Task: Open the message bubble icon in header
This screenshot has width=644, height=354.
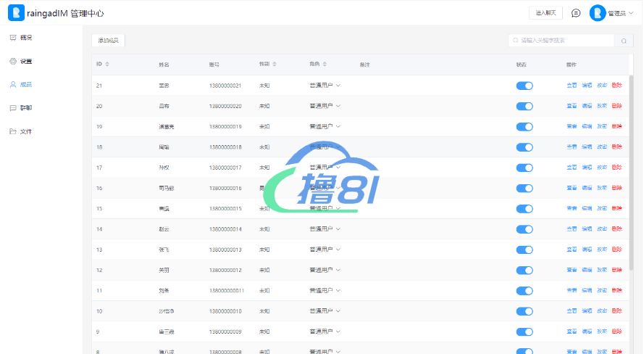Action: pyautogui.click(x=576, y=13)
